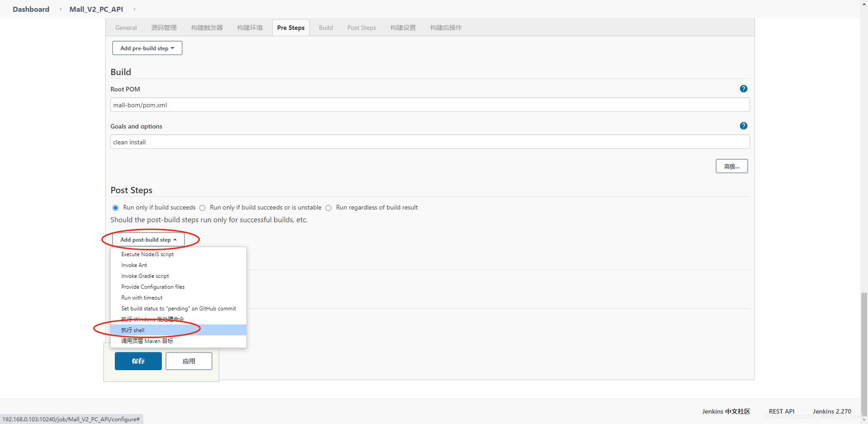Choose Set build status to pending on GitHub commit
The height and width of the screenshot is (424, 868).
[179, 309]
